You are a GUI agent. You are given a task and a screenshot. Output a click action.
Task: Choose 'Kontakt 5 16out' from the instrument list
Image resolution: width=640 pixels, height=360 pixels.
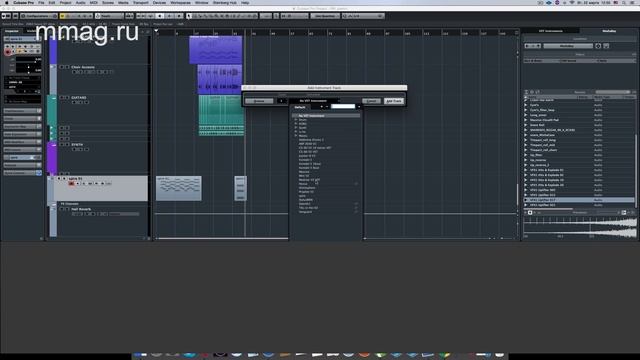[x=310, y=164]
